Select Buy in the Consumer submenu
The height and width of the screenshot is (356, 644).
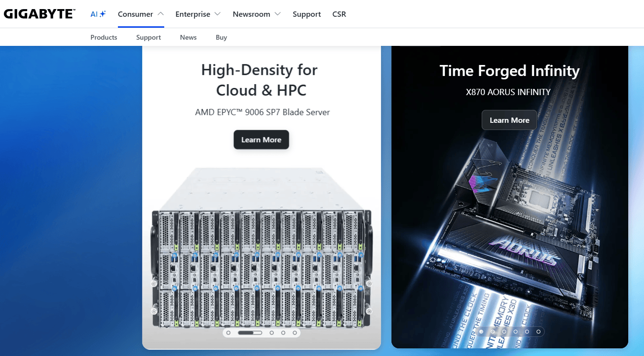(x=222, y=37)
